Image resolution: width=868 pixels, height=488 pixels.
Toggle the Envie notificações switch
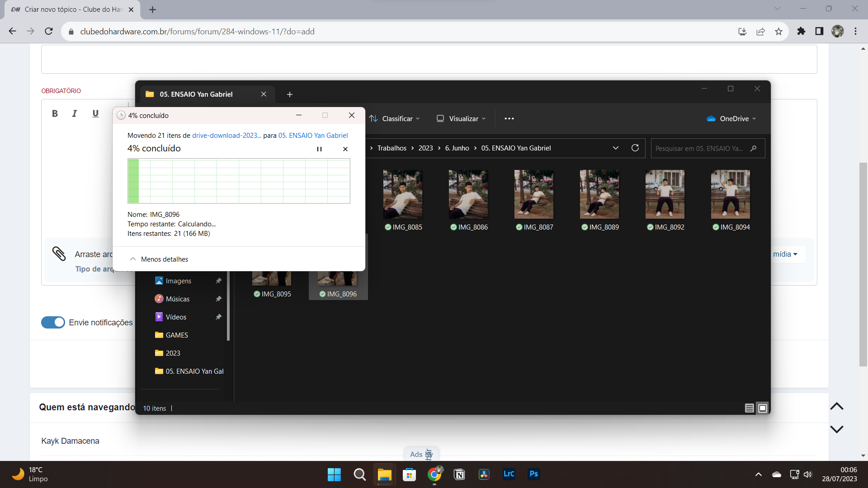(x=53, y=323)
